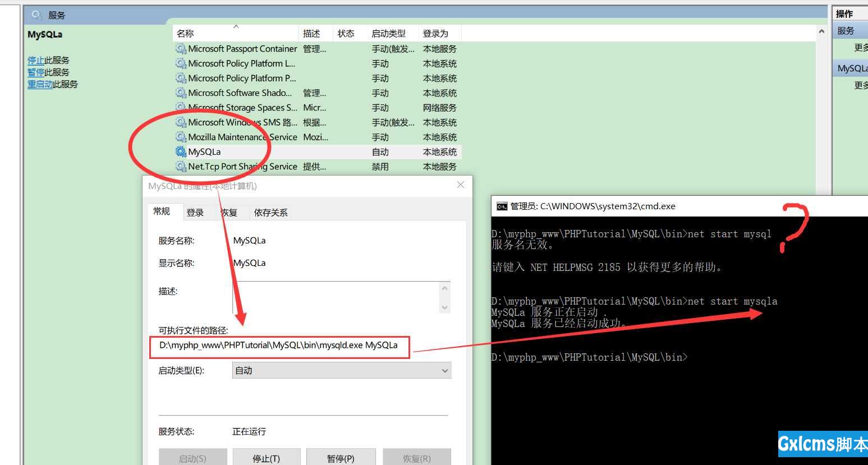868x465 pixels.
Task: Click the 停止(T) button
Action: pyautogui.click(x=267, y=458)
